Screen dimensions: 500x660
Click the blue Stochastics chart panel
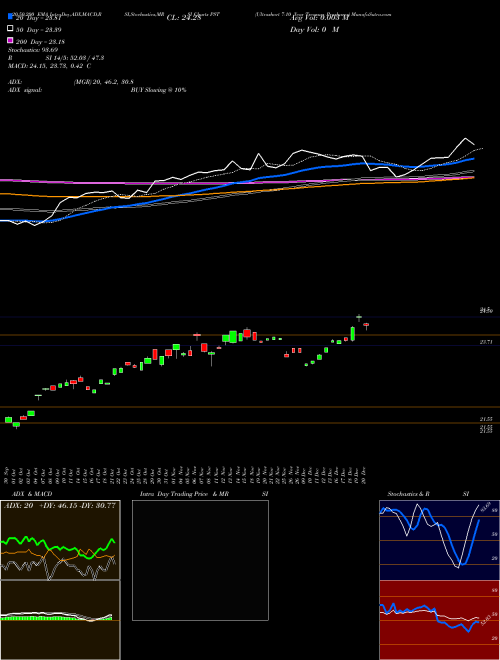tap(439, 540)
